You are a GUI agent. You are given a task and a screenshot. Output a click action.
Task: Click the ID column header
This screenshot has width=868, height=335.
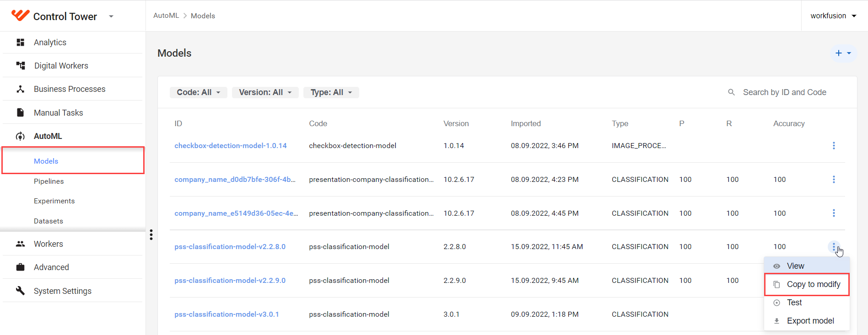[x=178, y=123]
